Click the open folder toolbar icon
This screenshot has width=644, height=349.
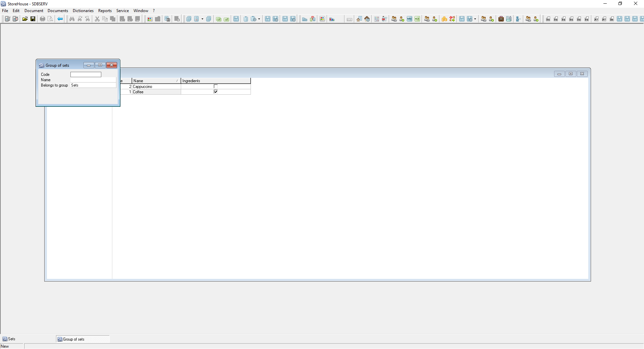(25, 19)
